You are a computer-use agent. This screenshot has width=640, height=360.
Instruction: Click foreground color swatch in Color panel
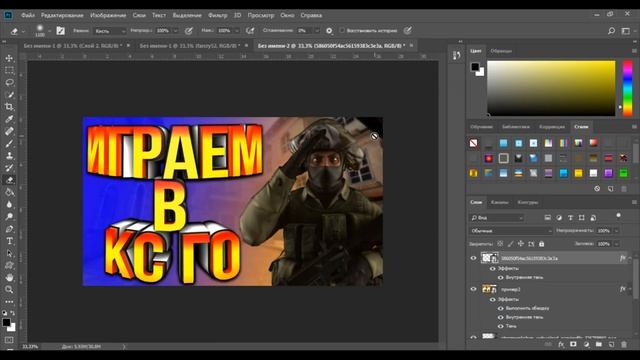click(x=475, y=67)
